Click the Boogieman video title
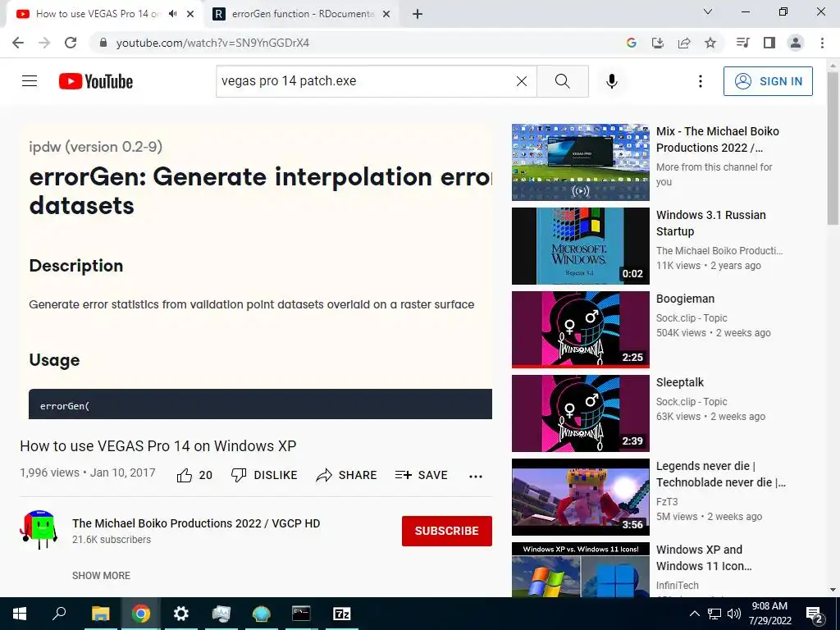Image resolution: width=840 pixels, height=630 pixels. click(685, 299)
